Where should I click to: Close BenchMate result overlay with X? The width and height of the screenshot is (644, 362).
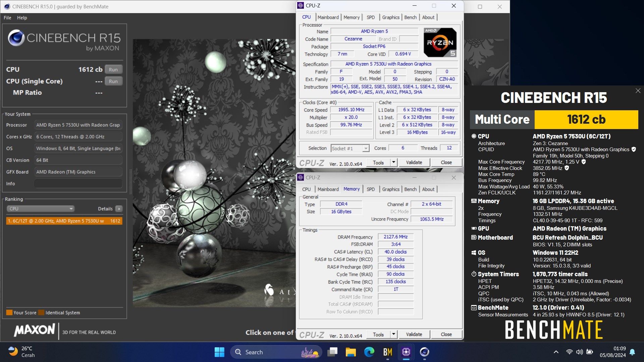(x=638, y=91)
